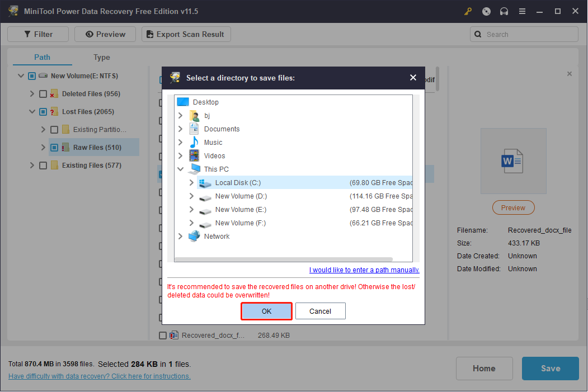Click the Preview eye icon

click(91, 34)
